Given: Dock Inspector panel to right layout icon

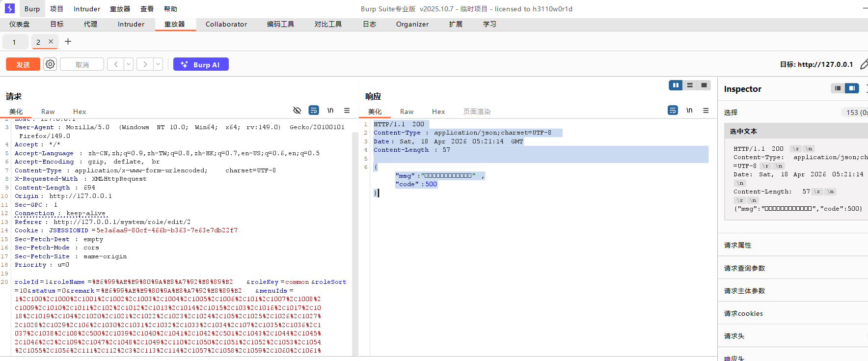Looking at the screenshot, I should (x=852, y=88).
